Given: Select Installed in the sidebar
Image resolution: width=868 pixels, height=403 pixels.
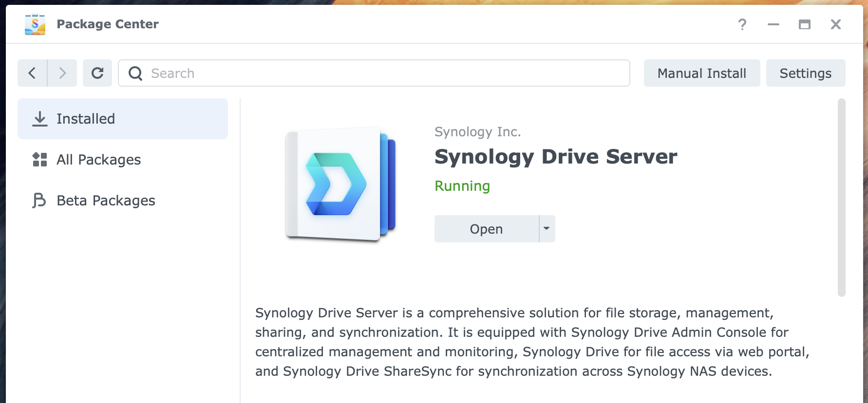Looking at the screenshot, I should click(123, 119).
